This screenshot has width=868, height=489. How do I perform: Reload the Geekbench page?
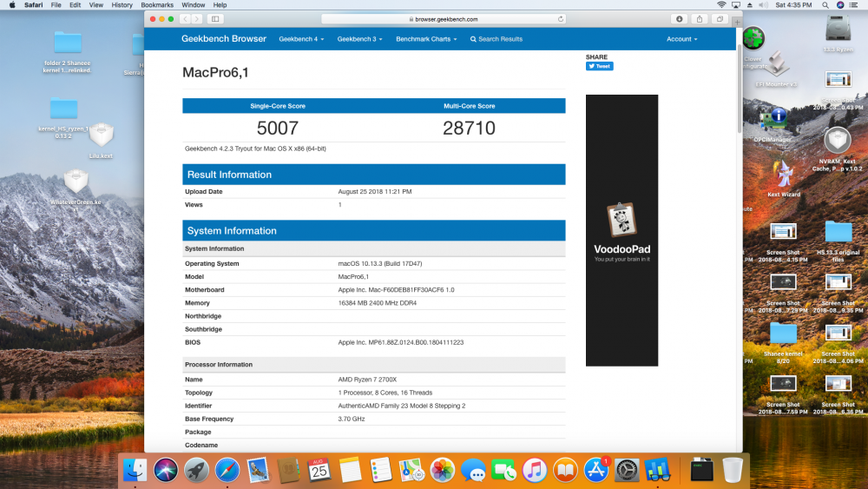point(560,19)
